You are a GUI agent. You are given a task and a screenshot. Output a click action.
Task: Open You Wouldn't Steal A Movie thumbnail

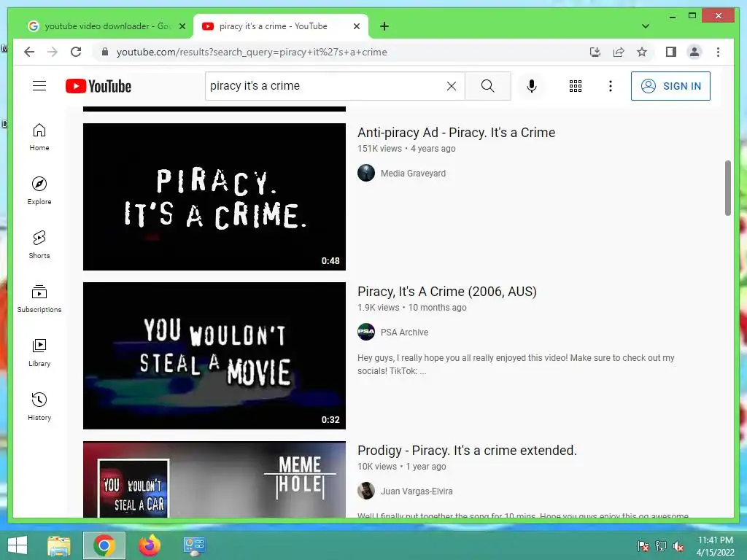tap(214, 356)
